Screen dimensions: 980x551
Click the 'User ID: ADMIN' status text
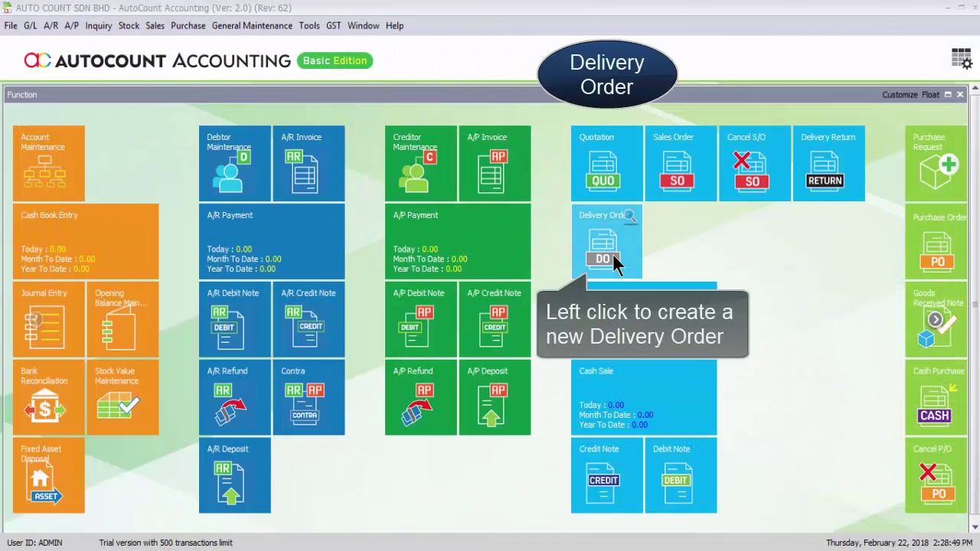coord(34,543)
